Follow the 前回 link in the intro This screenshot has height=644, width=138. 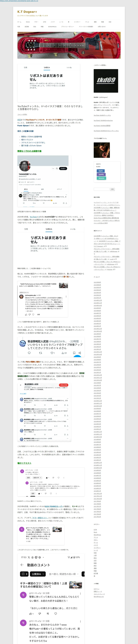(x=19, y=120)
